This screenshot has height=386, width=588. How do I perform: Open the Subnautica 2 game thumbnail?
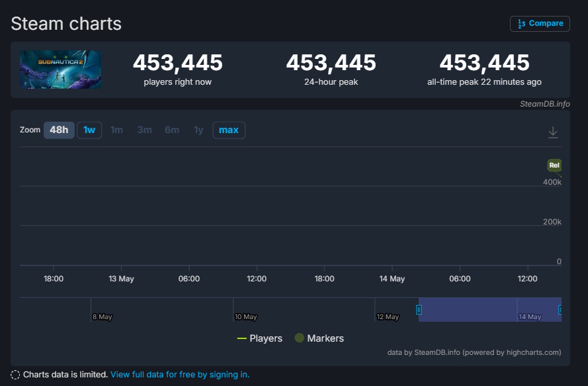60,70
